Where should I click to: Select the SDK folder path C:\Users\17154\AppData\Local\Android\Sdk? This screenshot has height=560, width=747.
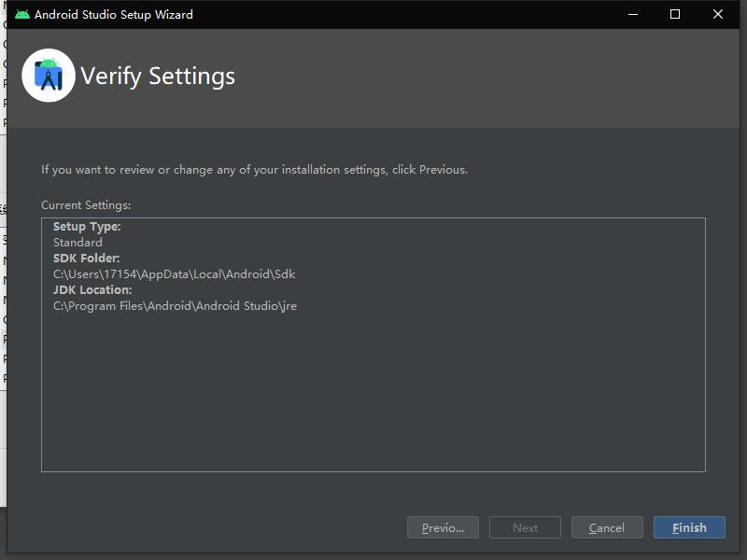click(175, 274)
